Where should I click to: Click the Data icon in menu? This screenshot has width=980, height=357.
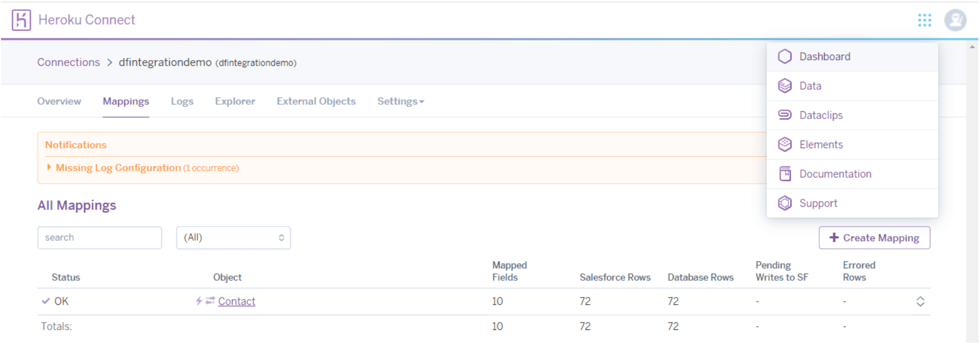tap(784, 86)
